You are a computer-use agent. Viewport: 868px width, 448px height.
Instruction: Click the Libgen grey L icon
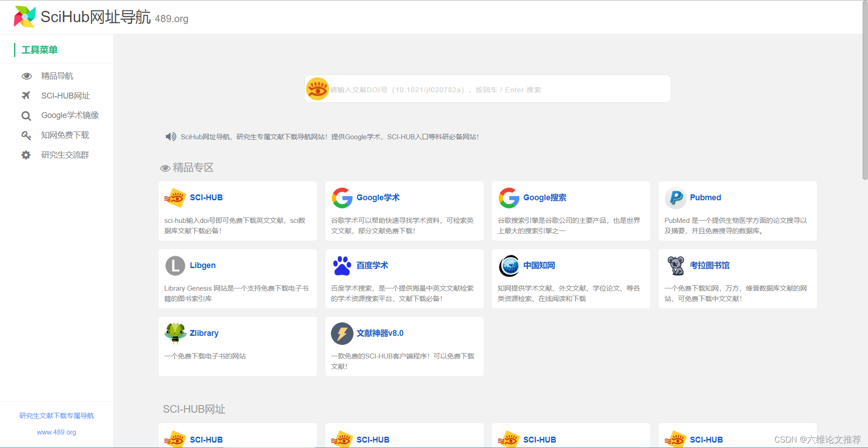pyautogui.click(x=175, y=266)
